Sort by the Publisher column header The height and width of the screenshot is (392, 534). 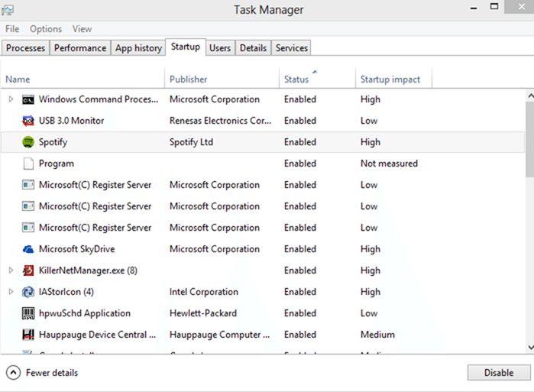point(222,79)
